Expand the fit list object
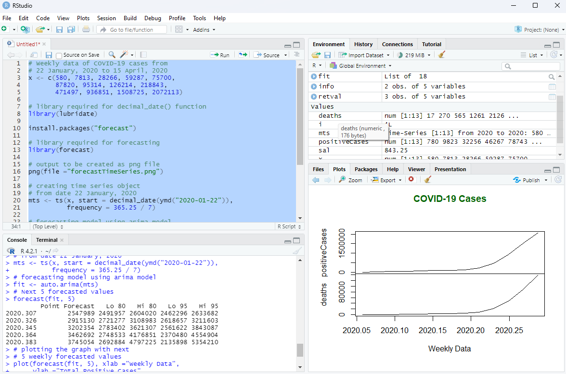Viewport: 566px width, 374px height. point(314,77)
